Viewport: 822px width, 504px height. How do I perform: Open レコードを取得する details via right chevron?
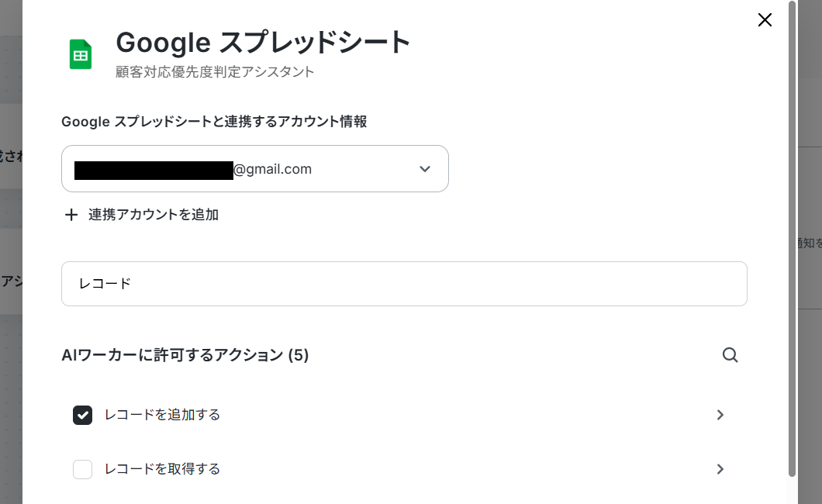(720, 469)
